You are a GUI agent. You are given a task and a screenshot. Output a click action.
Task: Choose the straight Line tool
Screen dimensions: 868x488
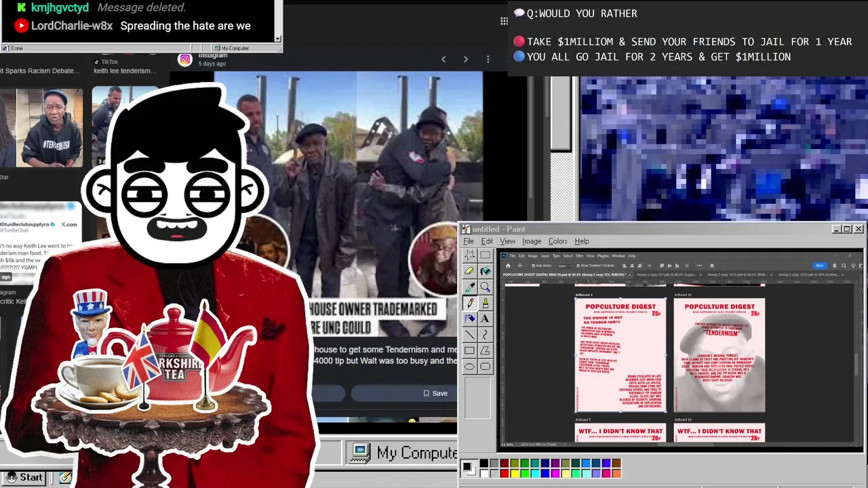(x=469, y=335)
